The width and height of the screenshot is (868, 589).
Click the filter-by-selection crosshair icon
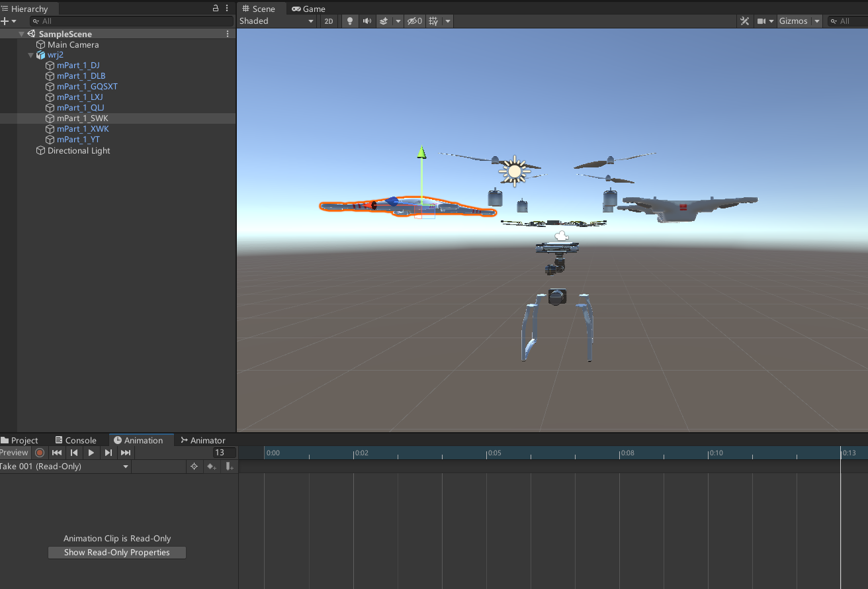pyautogui.click(x=195, y=467)
